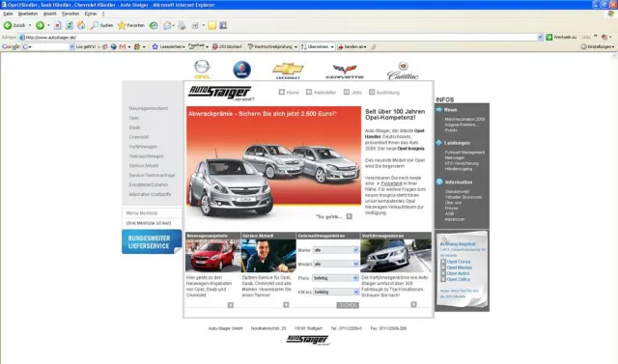Click the Google toolbar search box
Viewport: 618px width, 364px height.
48,46
